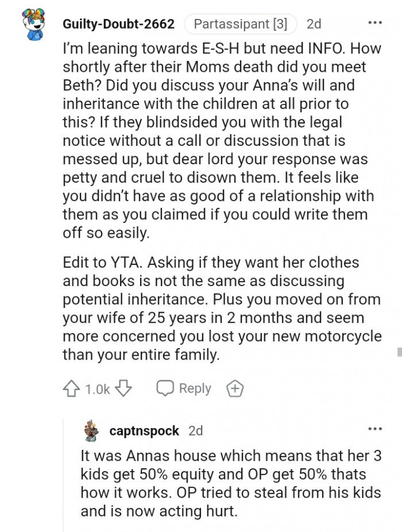Screen dimensions: 402x532
Task: Select the 2d timestamp on the top comment
Action: coord(314,24)
